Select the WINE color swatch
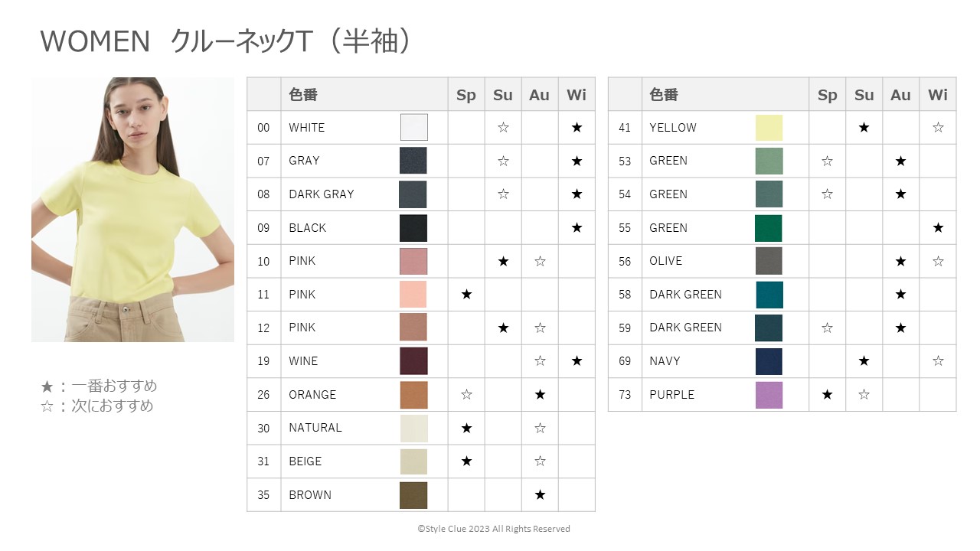 pyautogui.click(x=413, y=361)
